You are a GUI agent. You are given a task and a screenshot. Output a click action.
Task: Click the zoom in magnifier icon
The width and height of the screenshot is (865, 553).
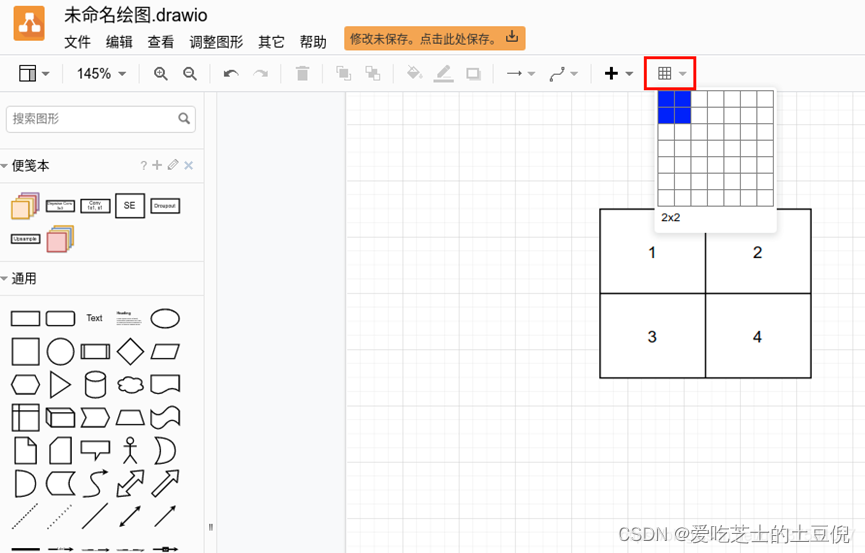pos(161,73)
